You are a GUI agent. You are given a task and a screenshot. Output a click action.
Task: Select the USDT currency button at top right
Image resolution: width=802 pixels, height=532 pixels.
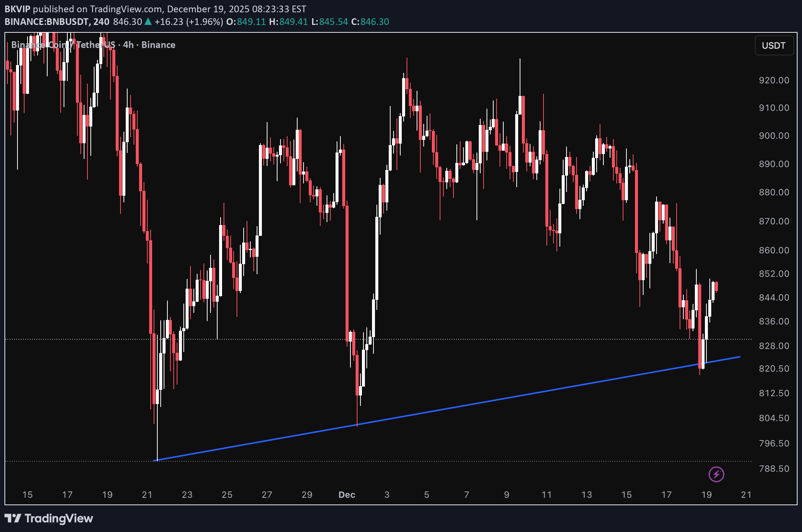774,45
